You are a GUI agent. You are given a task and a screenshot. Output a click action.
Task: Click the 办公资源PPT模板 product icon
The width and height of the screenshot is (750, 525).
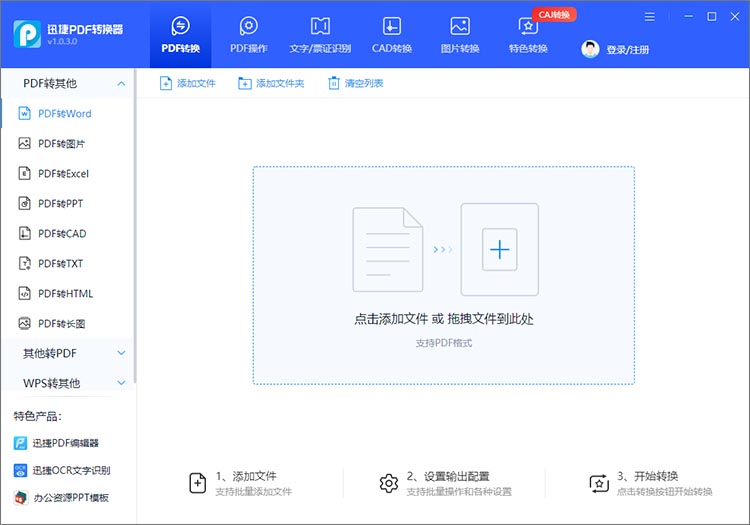[x=20, y=498]
